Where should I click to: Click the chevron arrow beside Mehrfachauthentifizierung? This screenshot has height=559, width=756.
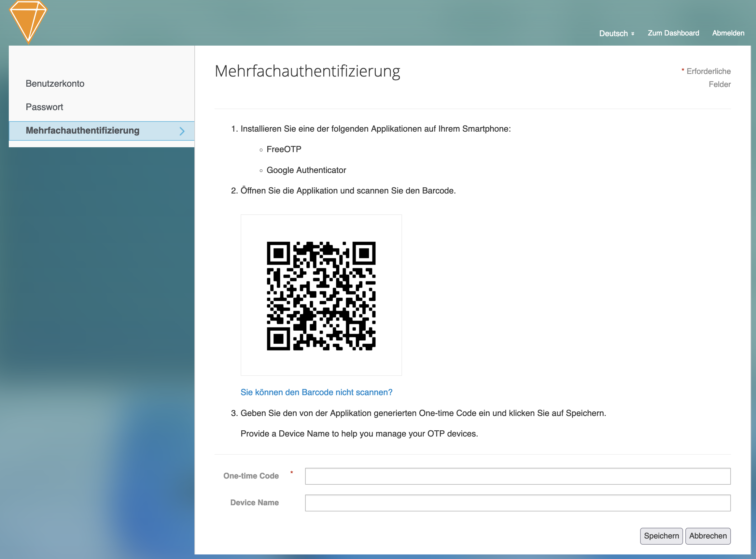[x=182, y=131]
